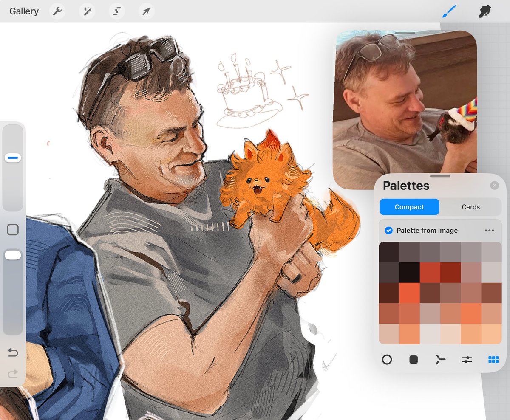Grab the reference window top handle
Viewport: 510px width, 420px height.
tap(405, 33)
